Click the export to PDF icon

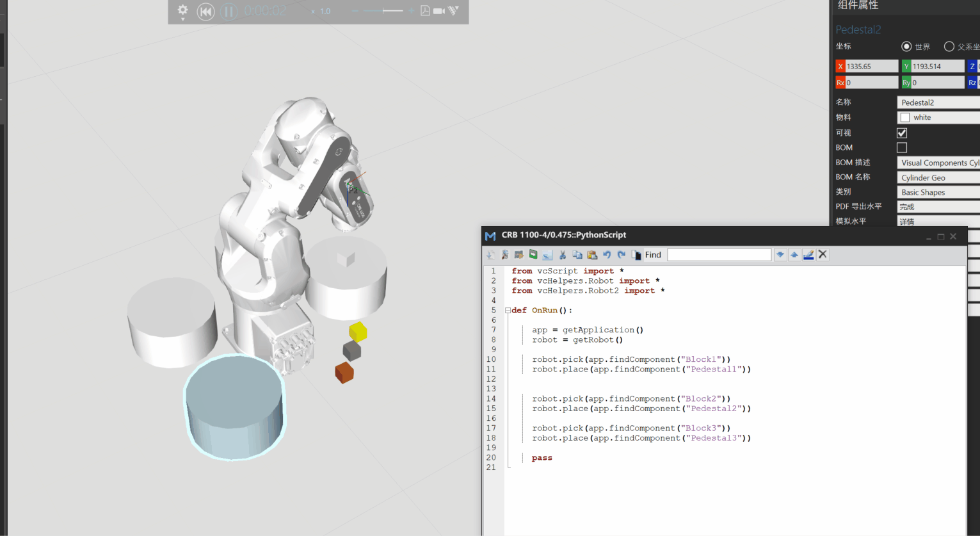(x=426, y=12)
